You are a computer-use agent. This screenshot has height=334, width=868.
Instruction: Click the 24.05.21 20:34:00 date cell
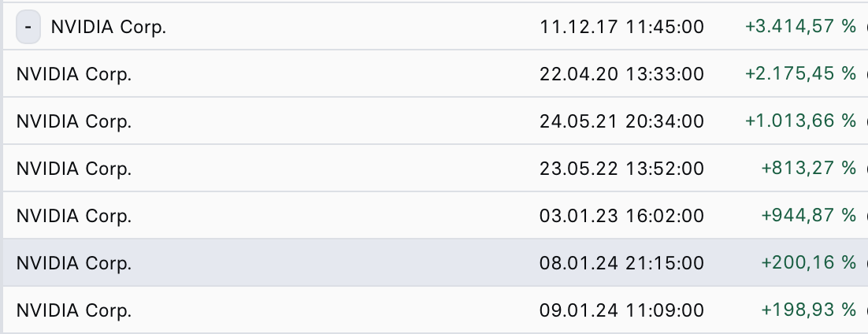pos(621,121)
